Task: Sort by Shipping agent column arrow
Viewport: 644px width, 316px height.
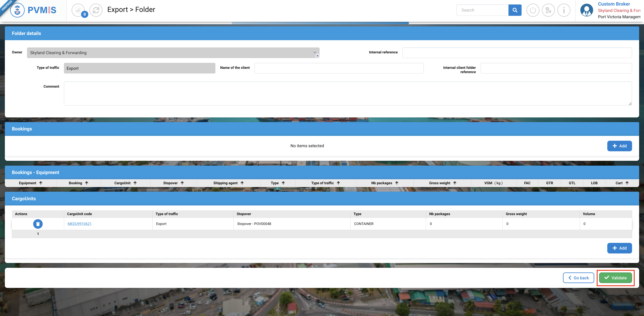Action: (x=242, y=183)
